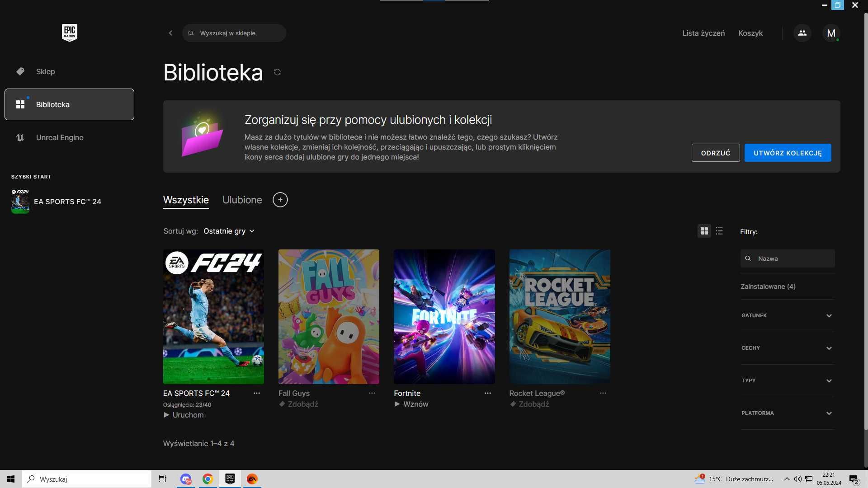Open the Sklep store section

pos(69,71)
